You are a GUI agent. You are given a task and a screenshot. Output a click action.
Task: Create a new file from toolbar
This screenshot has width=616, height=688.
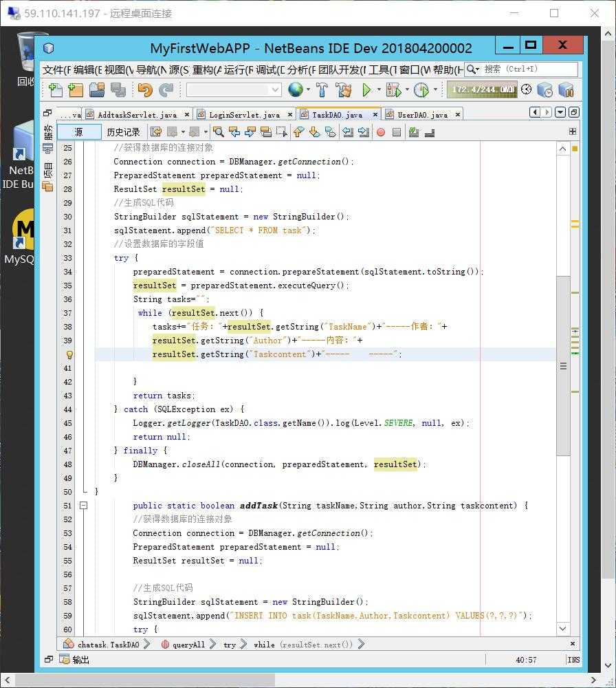pyautogui.click(x=55, y=90)
